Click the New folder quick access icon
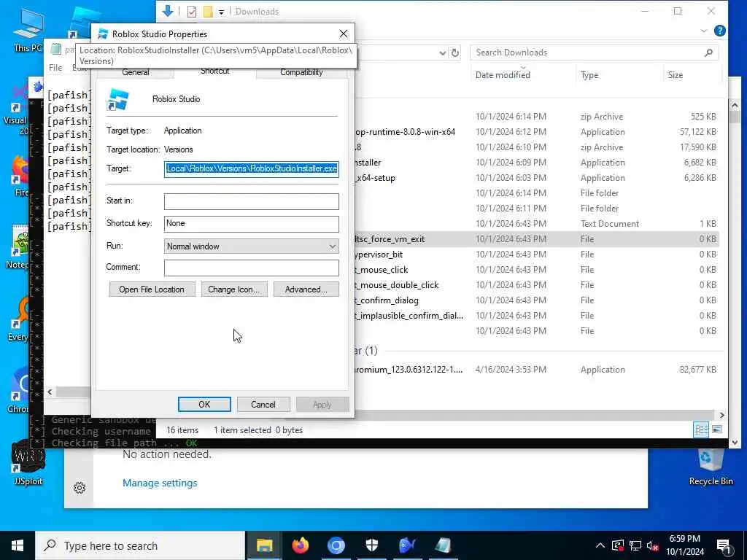 208,12
